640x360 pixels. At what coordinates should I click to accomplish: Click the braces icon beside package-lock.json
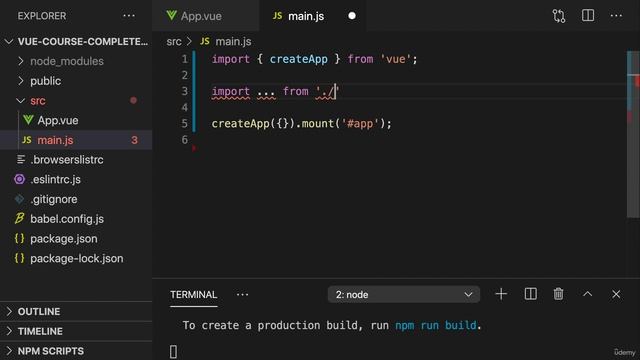[19, 258]
